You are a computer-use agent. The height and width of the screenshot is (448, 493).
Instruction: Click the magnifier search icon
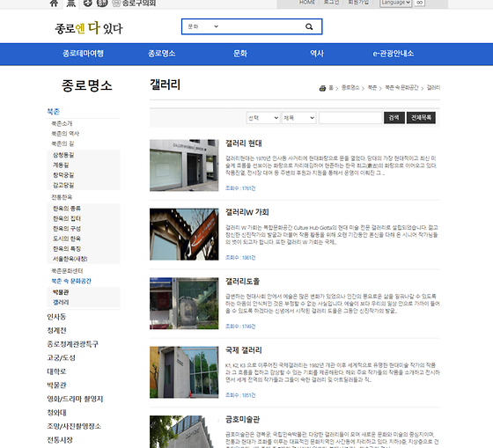tap(309, 26)
